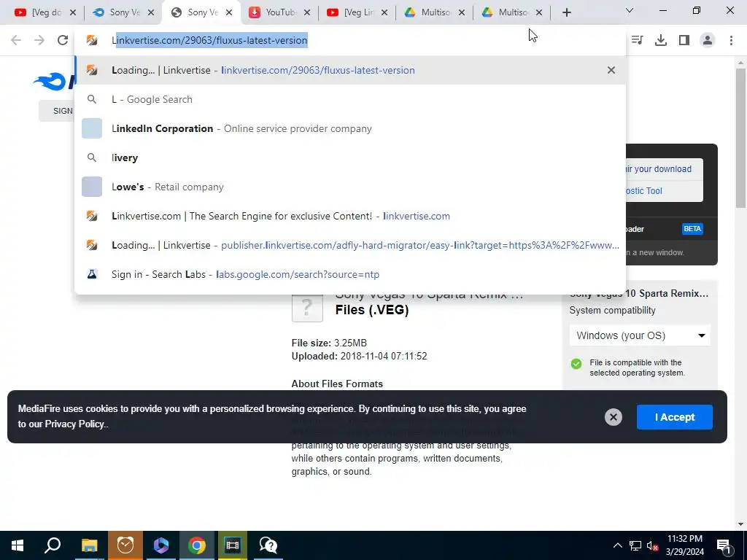Click the 'About Files Formats' heading

[x=337, y=384]
